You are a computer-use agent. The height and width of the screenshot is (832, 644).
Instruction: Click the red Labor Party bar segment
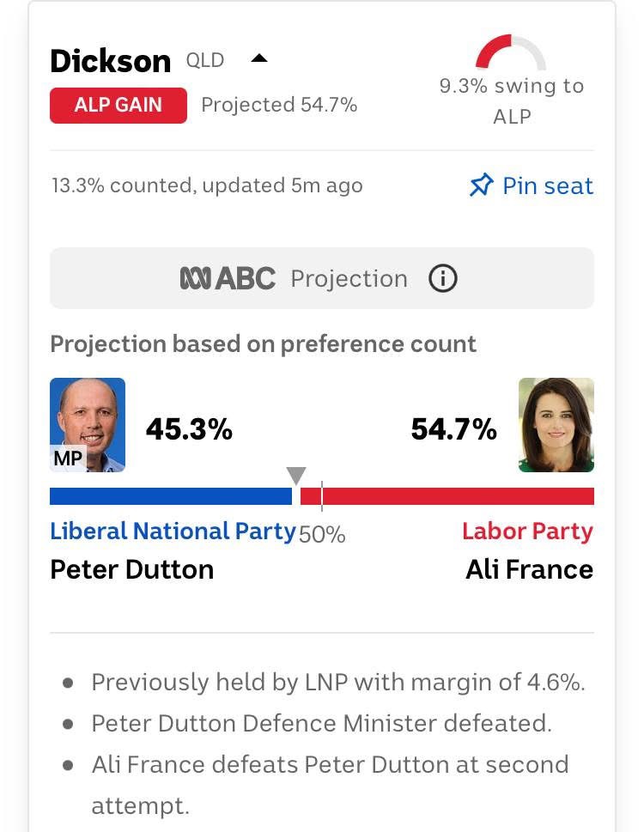coord(447,496)
